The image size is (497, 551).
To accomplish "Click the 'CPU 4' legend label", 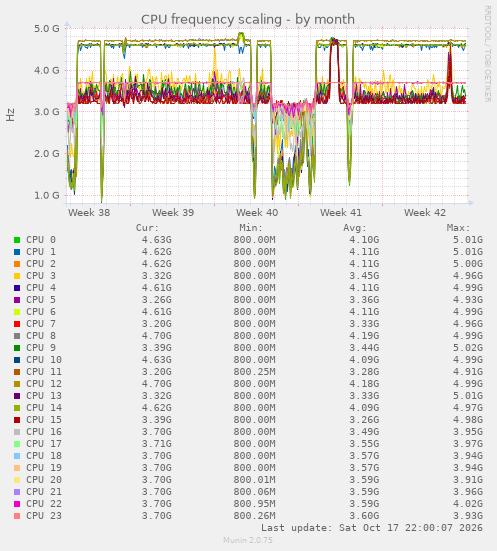I will [x=41, y=288].
